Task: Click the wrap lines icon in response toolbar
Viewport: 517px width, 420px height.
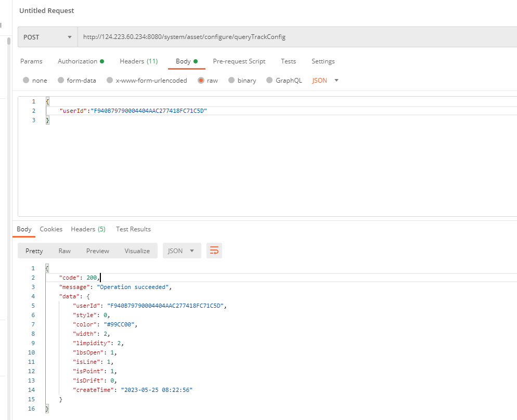Action: coord(214,251)
